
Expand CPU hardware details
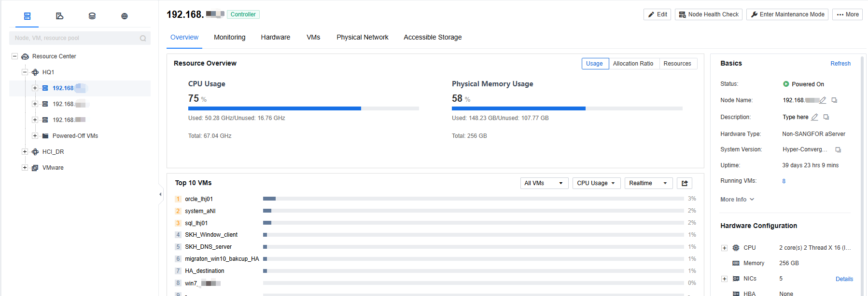[x=724, y=248]
